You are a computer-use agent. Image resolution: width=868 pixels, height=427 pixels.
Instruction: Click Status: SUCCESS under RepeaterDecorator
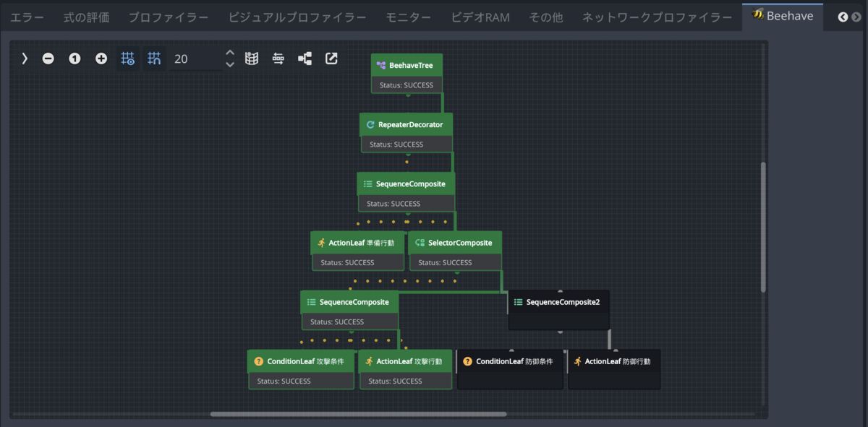coord(396,145)
